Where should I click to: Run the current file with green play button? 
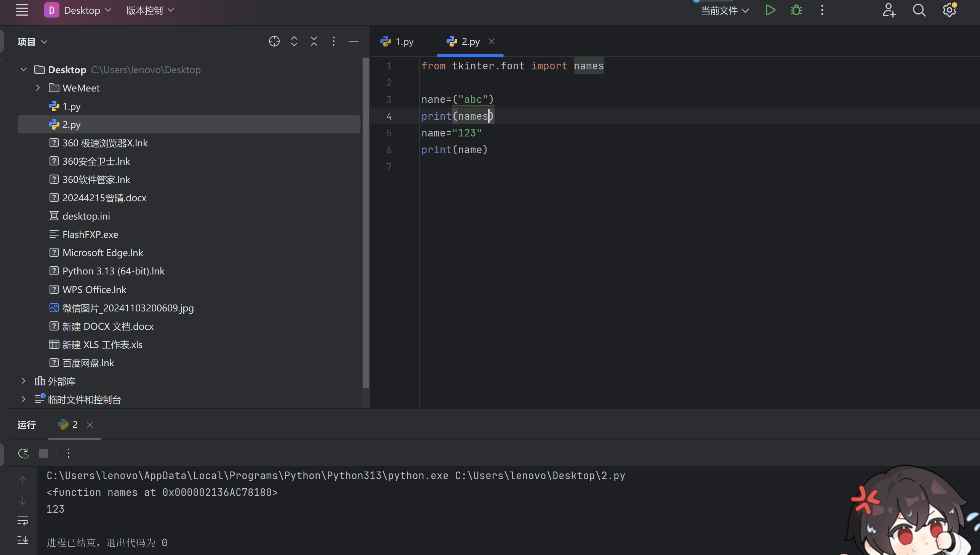tap(770, 10)
